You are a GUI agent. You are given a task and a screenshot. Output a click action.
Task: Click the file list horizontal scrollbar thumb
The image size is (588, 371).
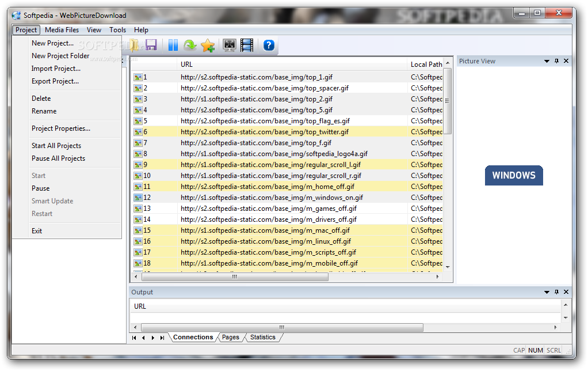(235, 277)
